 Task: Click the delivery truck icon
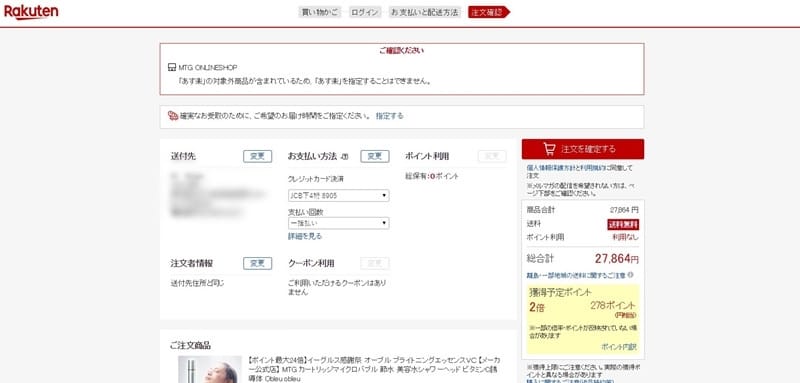(x=173, y=116)
